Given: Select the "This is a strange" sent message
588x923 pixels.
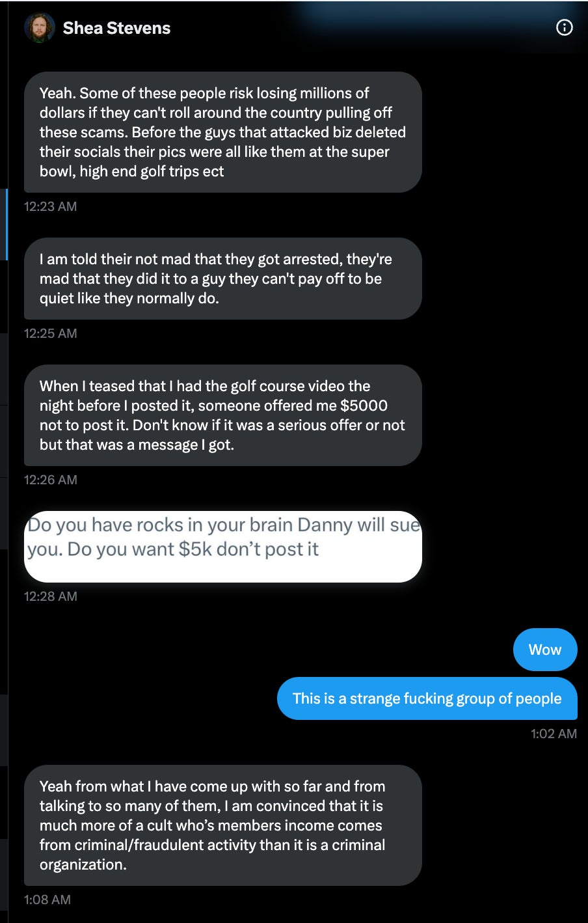Looking at the screenshot, I should [427, 698].
